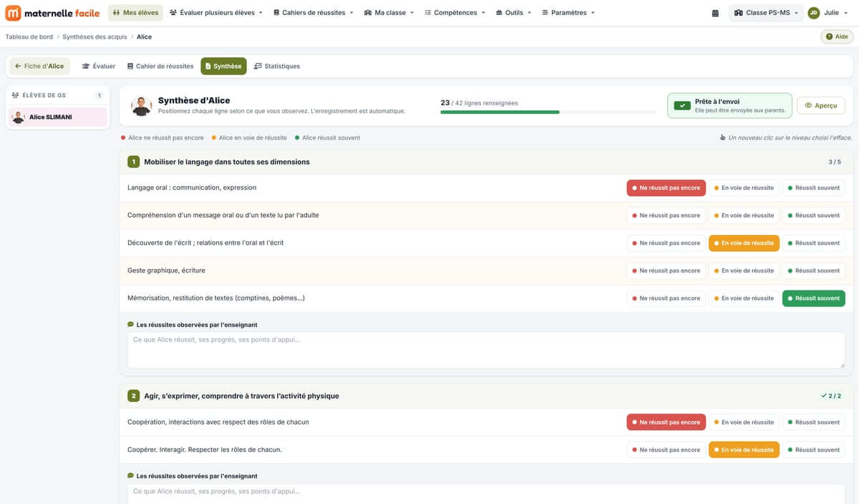Click the section 1 réussites observées text area

[487, 350]
